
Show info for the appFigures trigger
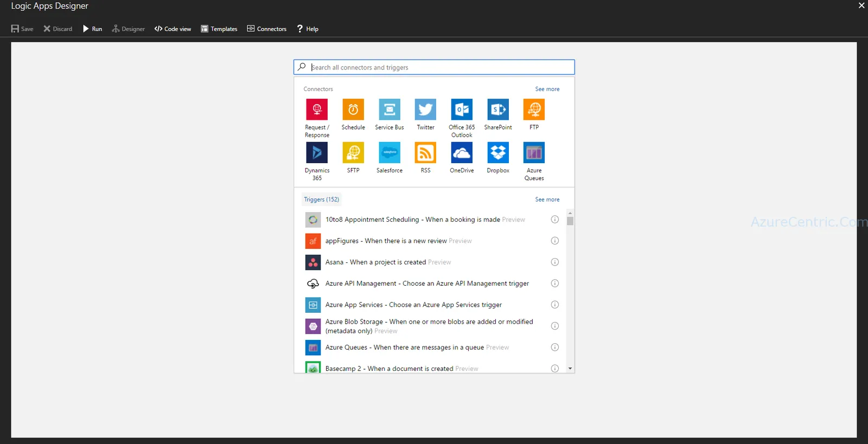tap(554, 241)
